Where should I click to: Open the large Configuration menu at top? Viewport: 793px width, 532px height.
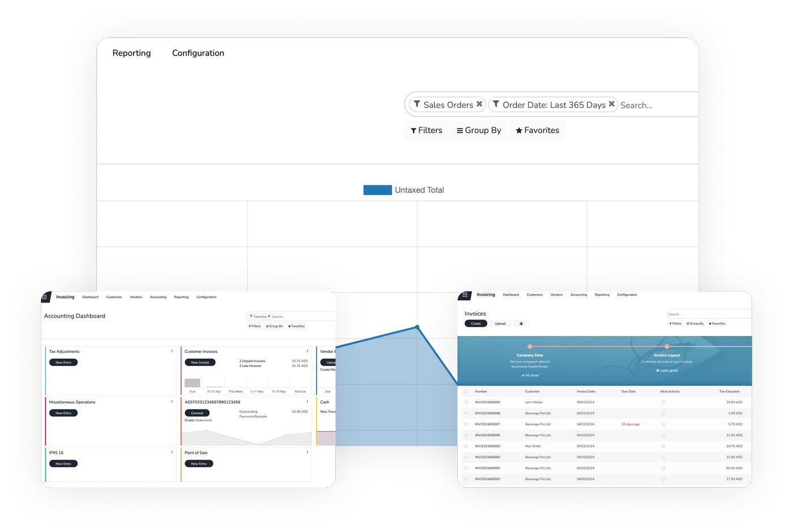[x=198, y=53]
